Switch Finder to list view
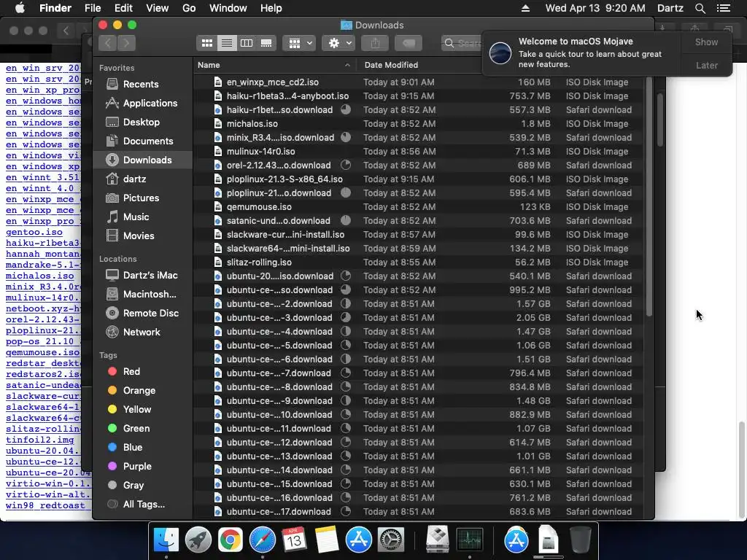The height and width of the screenshot is (560, 747). coord(227,43)
